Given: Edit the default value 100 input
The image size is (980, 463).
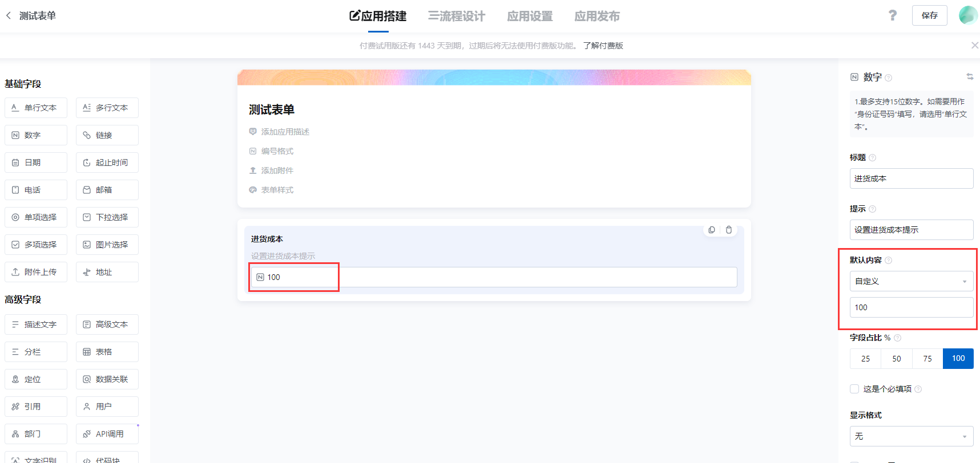Looking at the screenshot, I should click(912, 307).
